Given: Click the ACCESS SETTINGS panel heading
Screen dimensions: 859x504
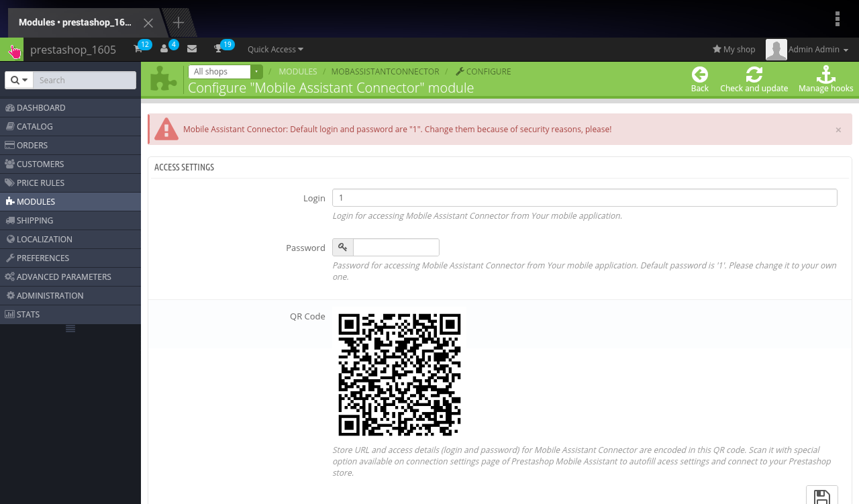Looking at the screenshot, I should [185, 167].
